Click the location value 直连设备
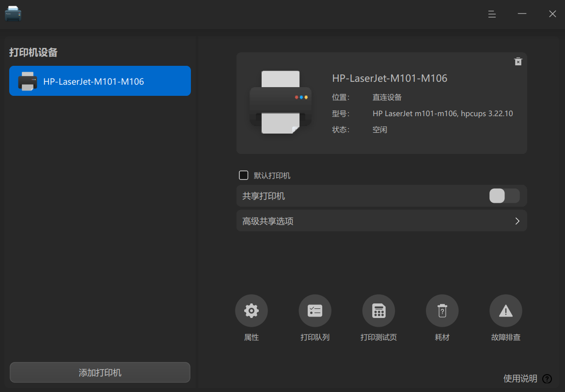Image resolution: width=565 pixels, height=392 pixels. (387, 97)
